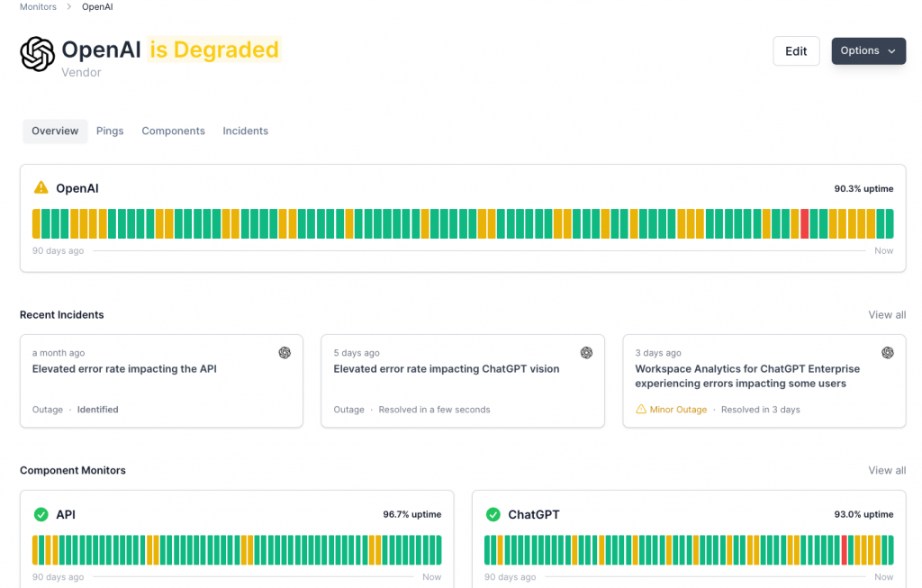Click the OpenAI title on the uptime card

pos(77,188)
